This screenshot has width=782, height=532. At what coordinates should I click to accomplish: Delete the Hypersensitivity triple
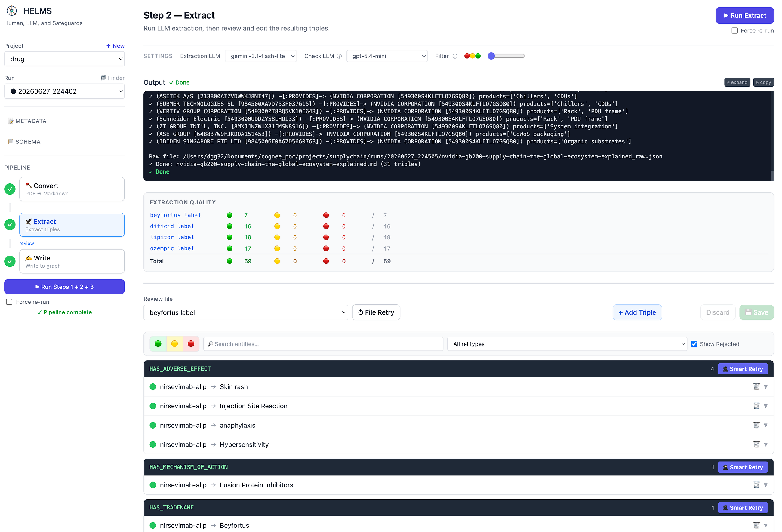point(756,444)
